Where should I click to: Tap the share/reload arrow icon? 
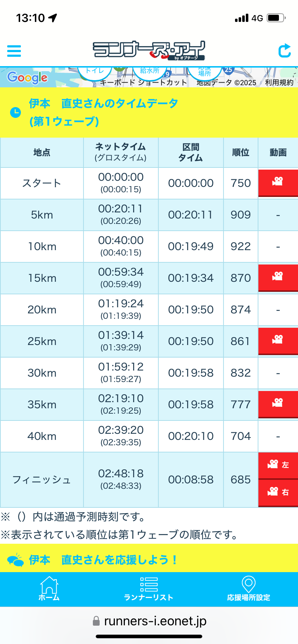tap(284, 51)
